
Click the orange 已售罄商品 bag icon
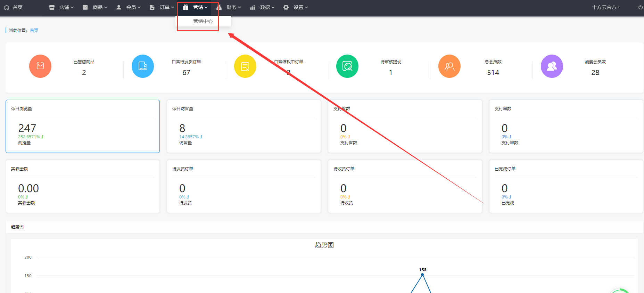tap(40, 66)
